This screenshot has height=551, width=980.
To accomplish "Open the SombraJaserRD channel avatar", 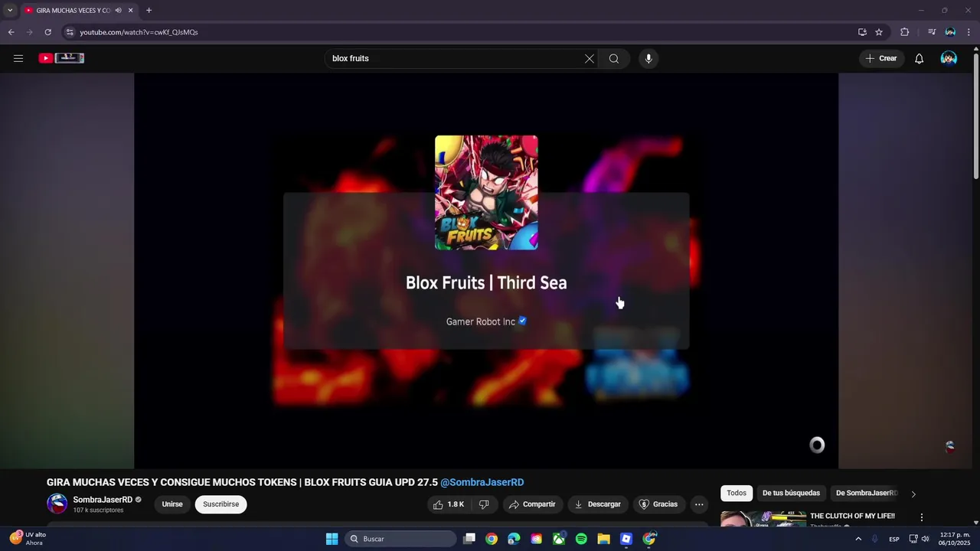I will coord(57,504).
